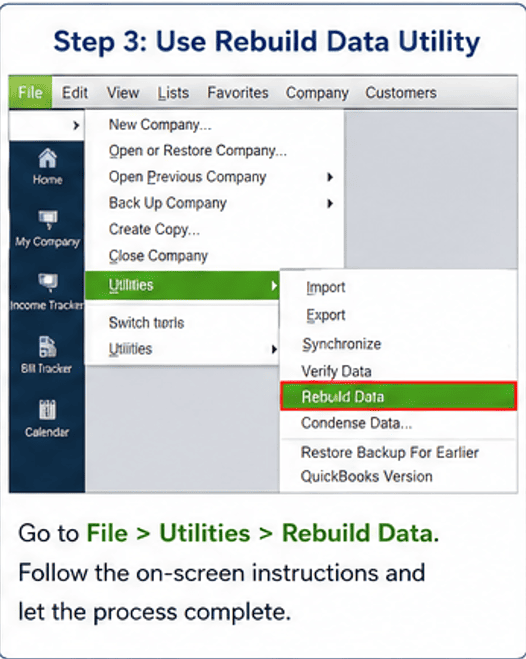Expand the sidebar chevron arrow
526x659 pixels.
(76, 125)
